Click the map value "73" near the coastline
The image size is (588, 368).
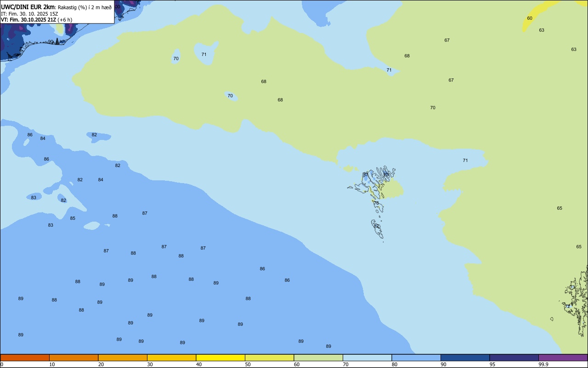point(572,287)
